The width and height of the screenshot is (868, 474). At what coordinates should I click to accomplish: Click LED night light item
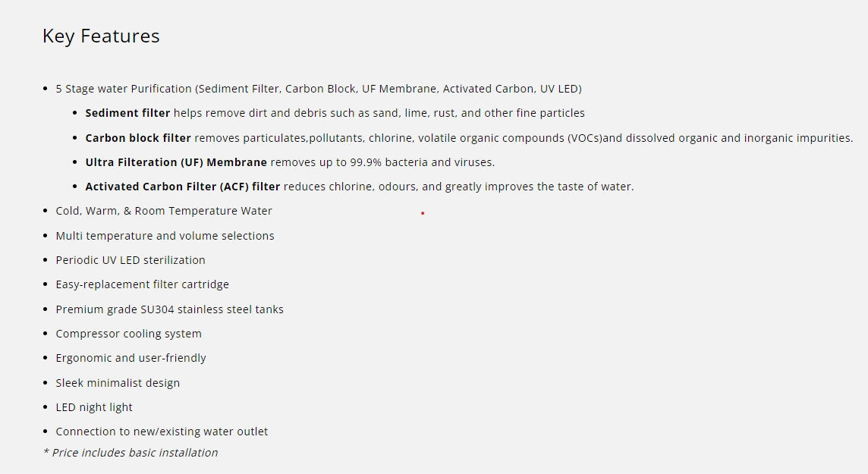tap(94, 407)
